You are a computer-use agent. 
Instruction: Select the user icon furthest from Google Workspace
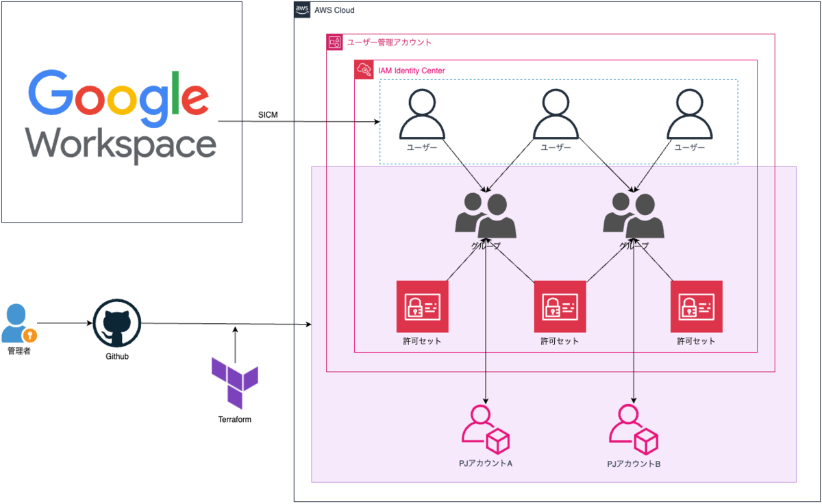point(690,114)
